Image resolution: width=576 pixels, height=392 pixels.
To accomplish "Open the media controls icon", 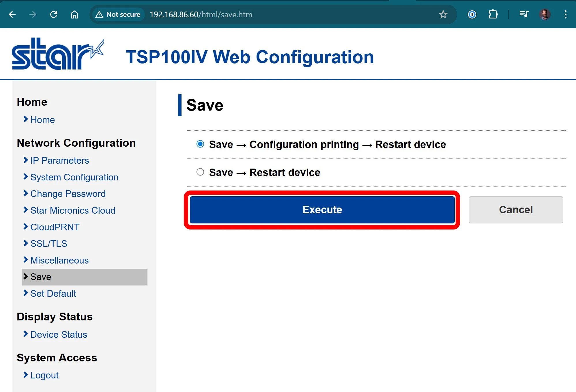I will pyautogui.click(x=524, y=14).
